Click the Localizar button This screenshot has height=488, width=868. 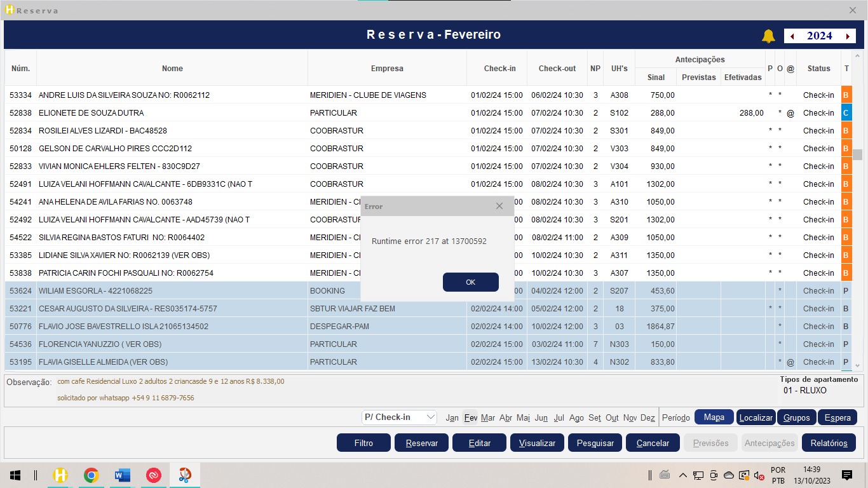(x=756, y=417)
